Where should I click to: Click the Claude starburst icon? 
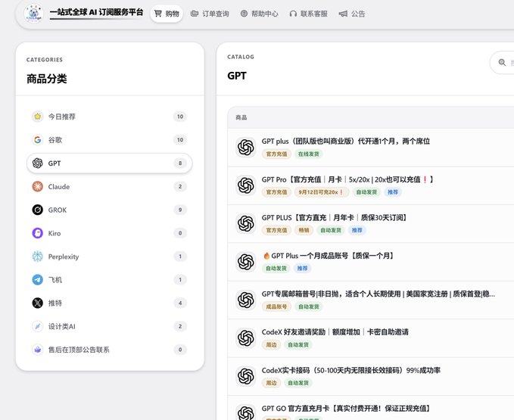[x=38, y=186]
